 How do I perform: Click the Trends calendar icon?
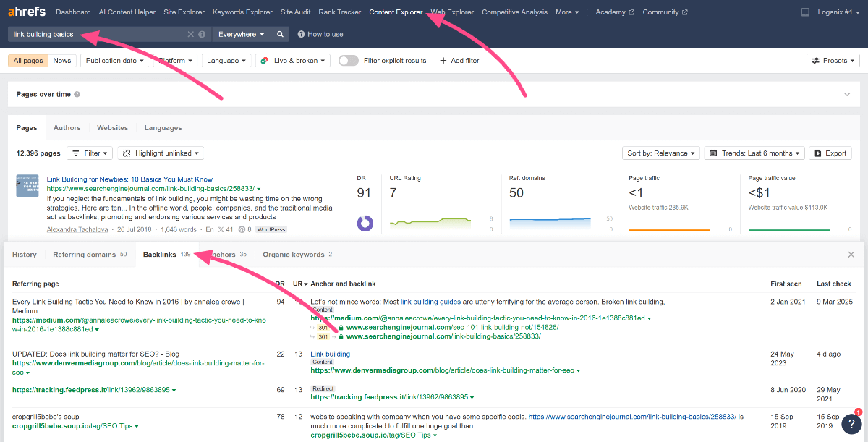714,153
